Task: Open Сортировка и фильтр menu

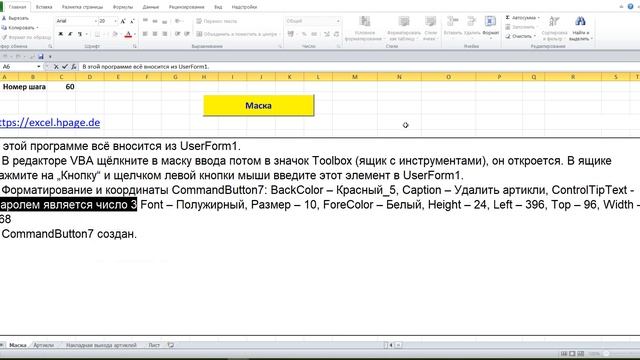Action: point(554,29)
